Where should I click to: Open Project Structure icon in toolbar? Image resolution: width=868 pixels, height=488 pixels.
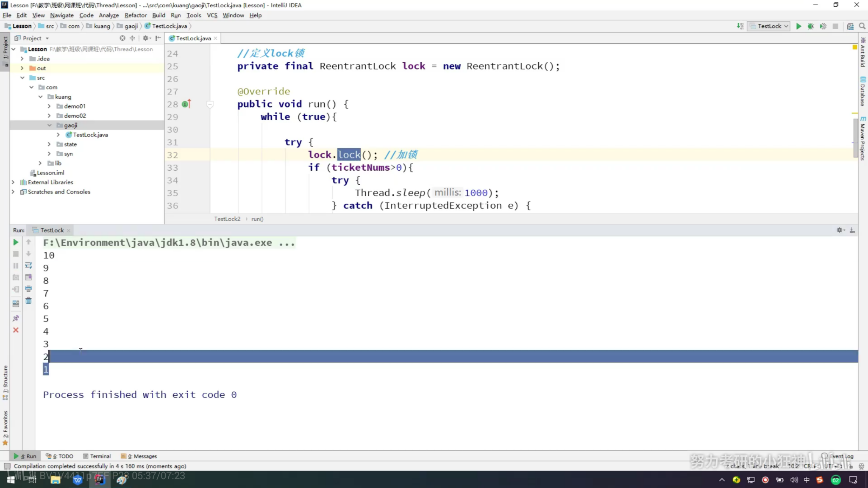850,26
